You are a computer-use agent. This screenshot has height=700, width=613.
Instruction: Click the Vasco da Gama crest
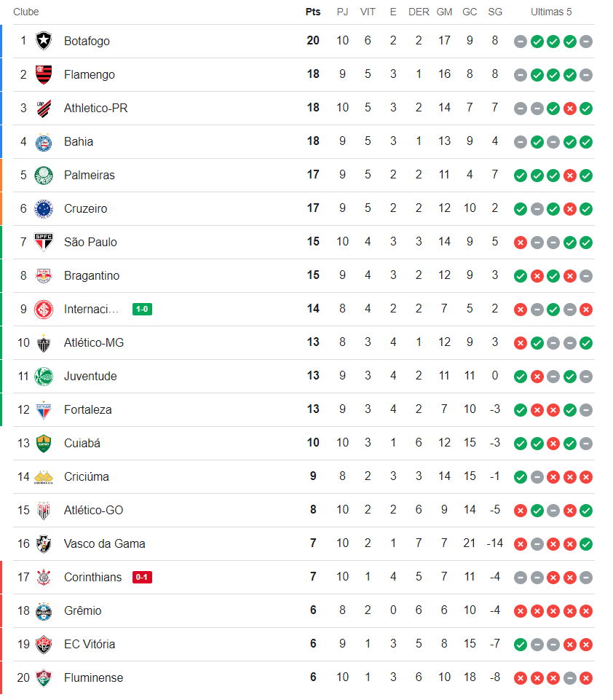click(x=44, y=543)
